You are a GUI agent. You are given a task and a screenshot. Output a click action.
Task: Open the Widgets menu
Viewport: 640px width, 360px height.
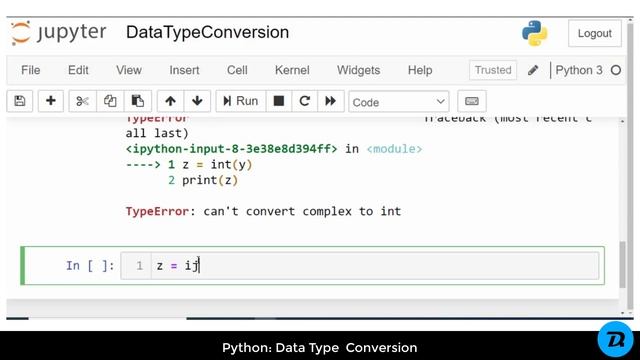click(358, 70)
